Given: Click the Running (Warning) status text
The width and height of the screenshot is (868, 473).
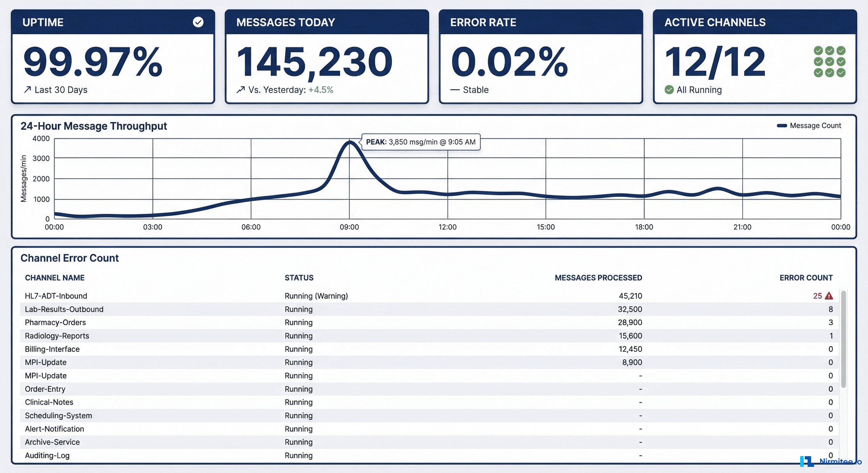Looking at the screenshot, I should (316, 296).
